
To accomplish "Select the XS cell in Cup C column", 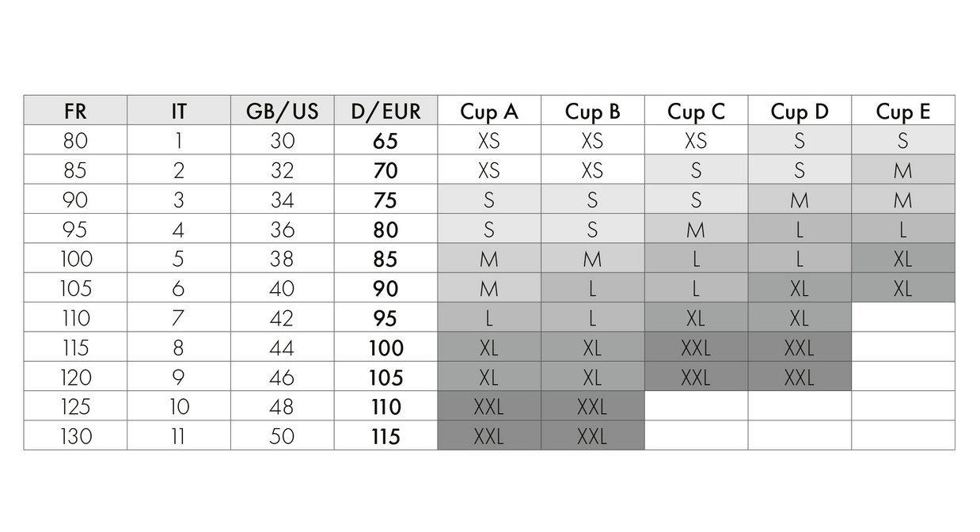I will 696,141.
